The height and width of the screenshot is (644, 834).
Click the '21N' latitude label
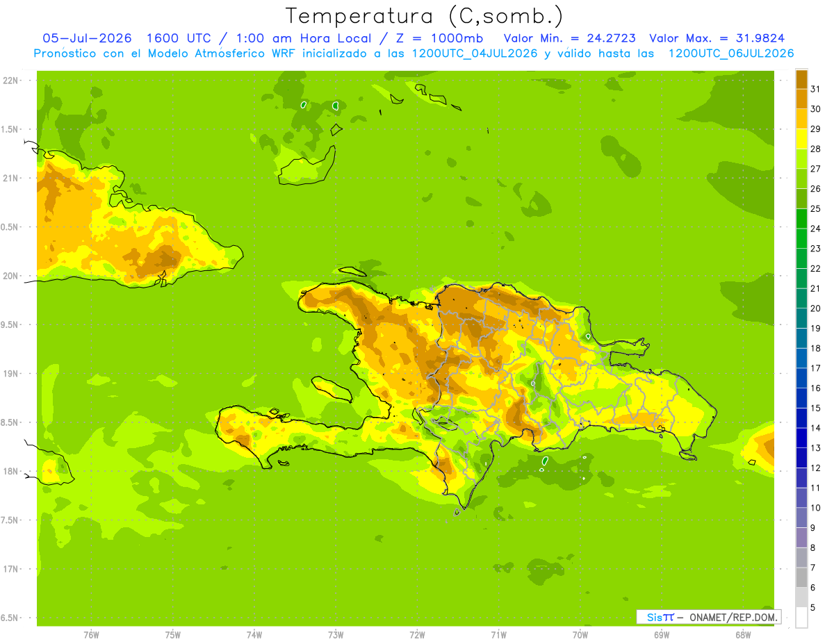point(10,178)
